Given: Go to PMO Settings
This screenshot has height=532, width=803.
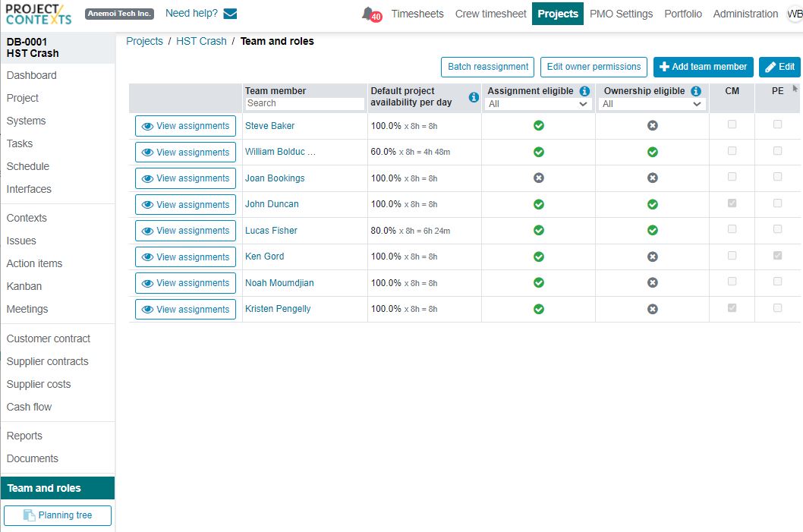Looking at the screenshot, I should [x=621, y=14].
